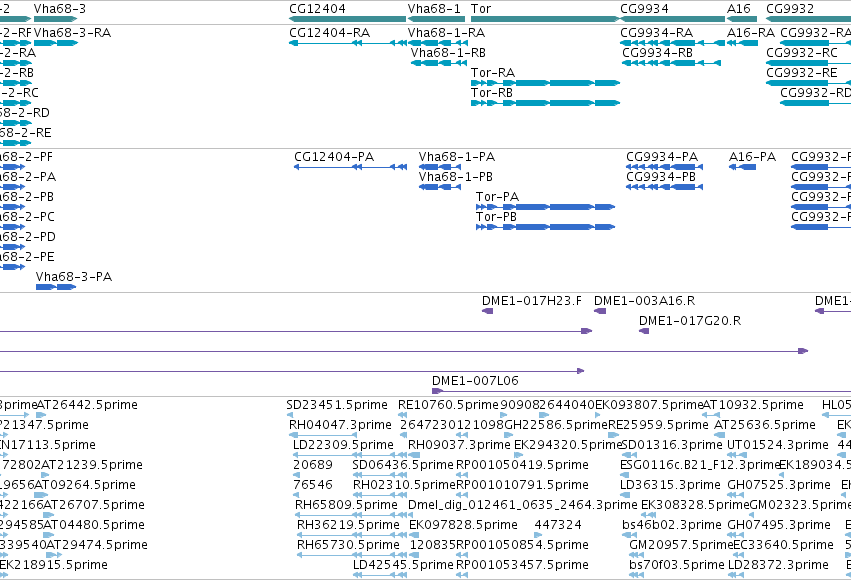
Task: Select the Vha68-1-RB transcript glyph
Action: 439,63
